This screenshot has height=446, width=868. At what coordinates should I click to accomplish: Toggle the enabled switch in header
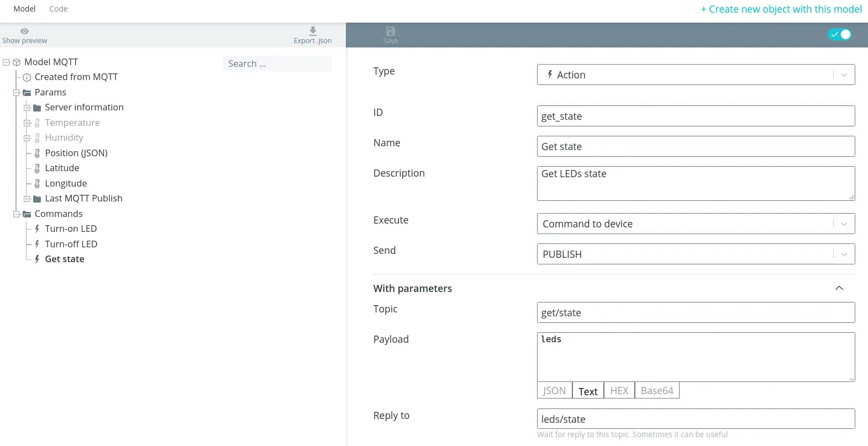[x=839, y=34]
